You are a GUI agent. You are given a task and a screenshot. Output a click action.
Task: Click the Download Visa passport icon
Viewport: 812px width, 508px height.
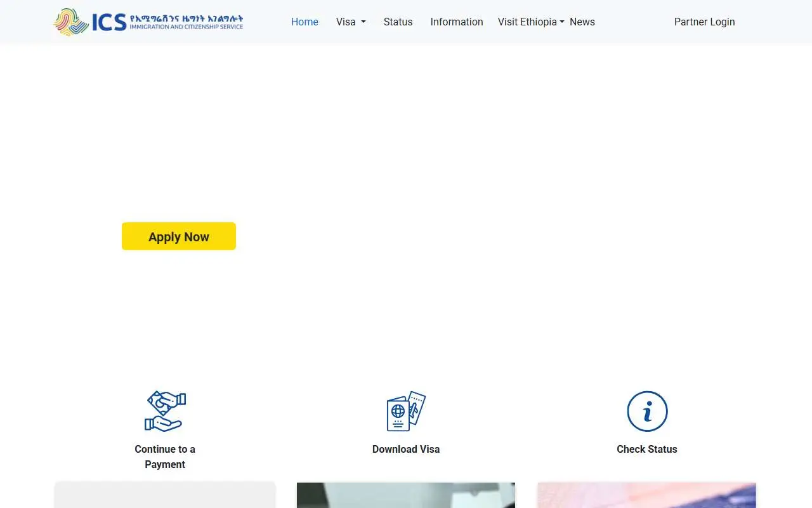pyautogui.click(x=406, y=411)
